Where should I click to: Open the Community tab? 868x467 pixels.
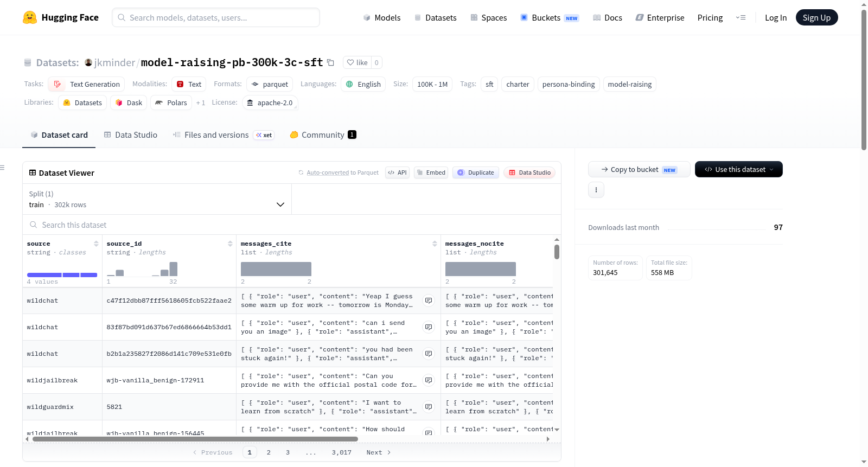tap(323, 135)
